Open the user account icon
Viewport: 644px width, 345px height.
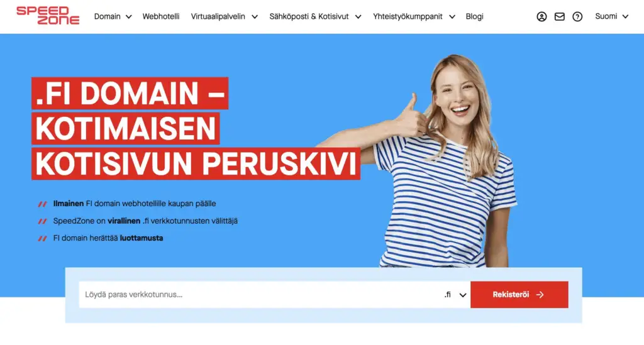click(541, 16)
